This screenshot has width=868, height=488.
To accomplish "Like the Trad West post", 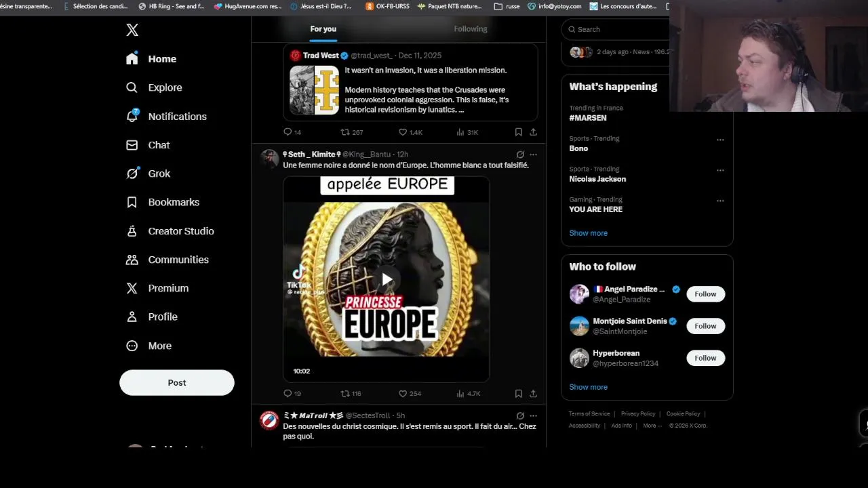I will coord(410,132).
